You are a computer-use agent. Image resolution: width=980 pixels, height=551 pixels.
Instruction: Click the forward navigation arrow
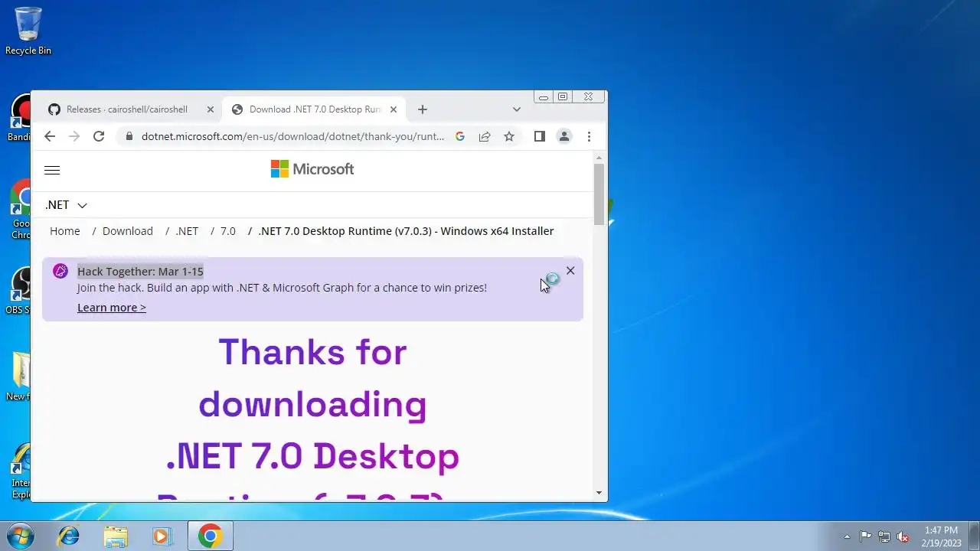coord(74,136)
